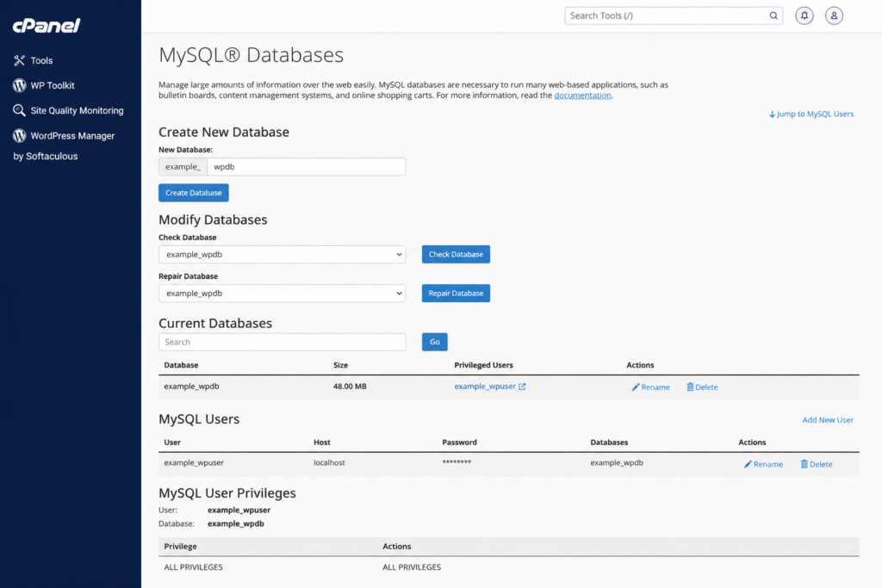Click pencil icon in example_wpdb row

636,387
